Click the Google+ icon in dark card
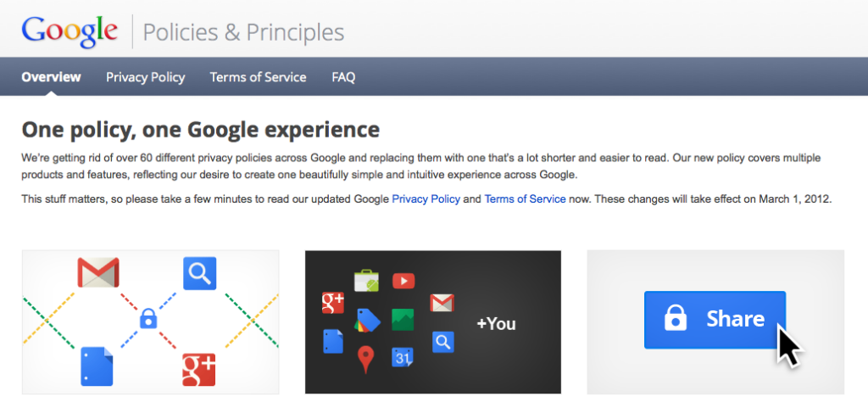868x408 pixels. [333, 303]
